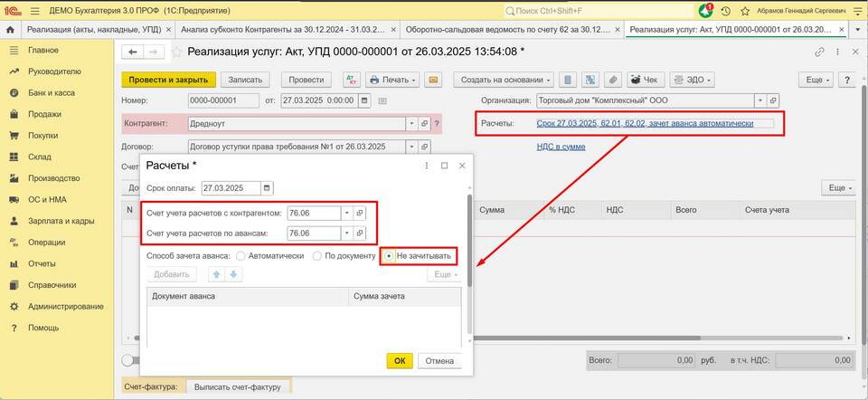Select the По документу radio option
868x400 pixels.
click(x=317, y=256)
